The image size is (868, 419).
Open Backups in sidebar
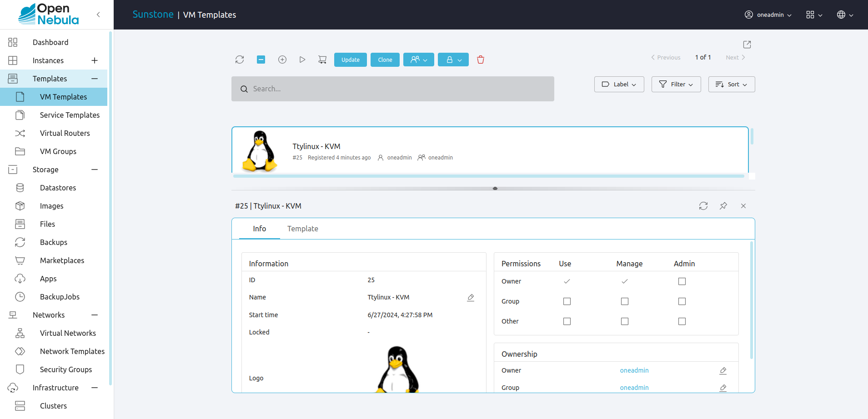coord(54,242)
